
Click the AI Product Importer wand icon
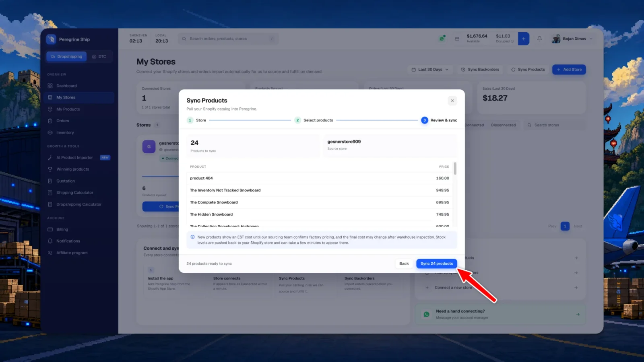pyautogui.click(x=50, y=158)
